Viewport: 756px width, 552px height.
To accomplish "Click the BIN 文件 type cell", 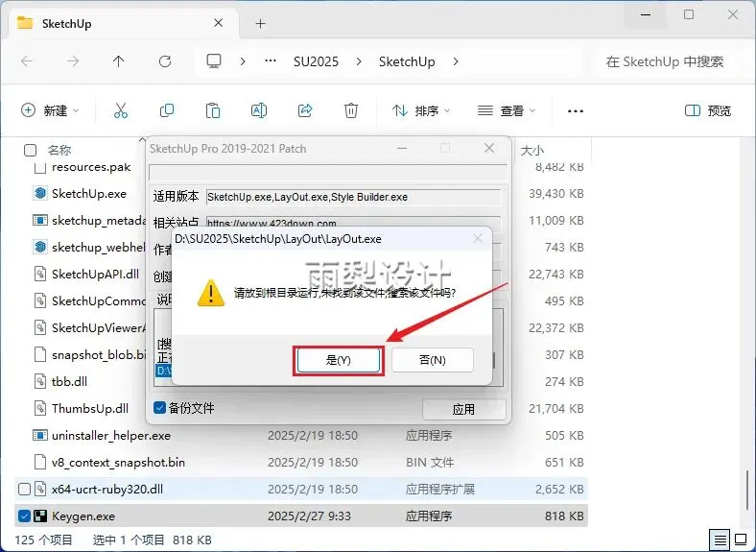I will point(430,463).
